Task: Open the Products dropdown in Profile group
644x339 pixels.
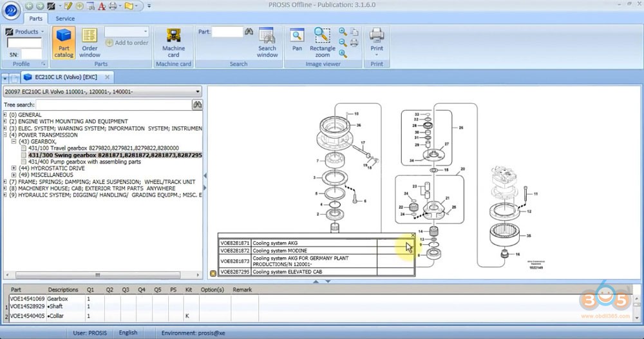Action: click(x=24, y=32)
